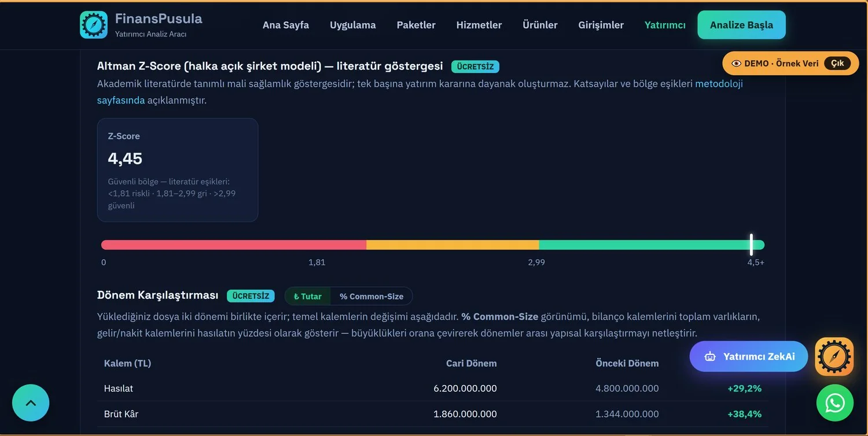Click the red risky zone of scale
This screenshot has height=436, width=868.
pyautogui.click(x=234, y=245)
